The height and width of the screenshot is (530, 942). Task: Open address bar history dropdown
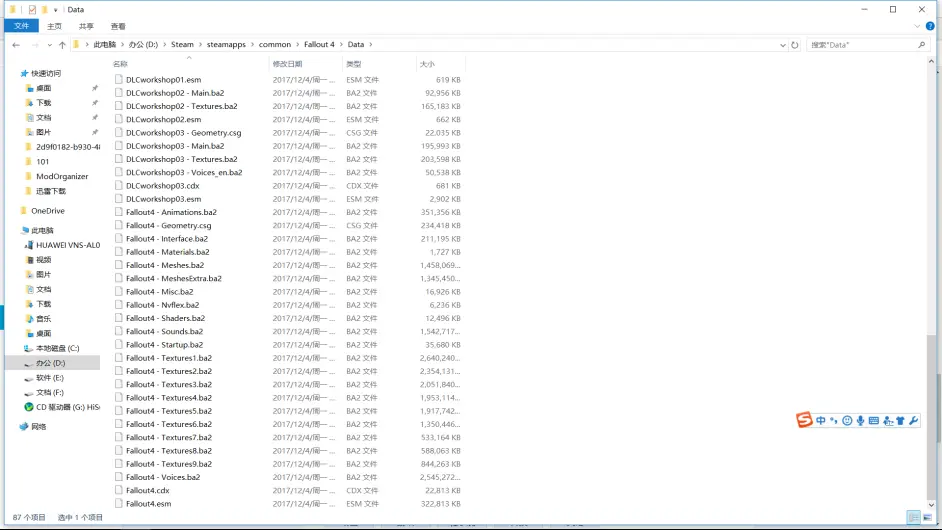782,45
